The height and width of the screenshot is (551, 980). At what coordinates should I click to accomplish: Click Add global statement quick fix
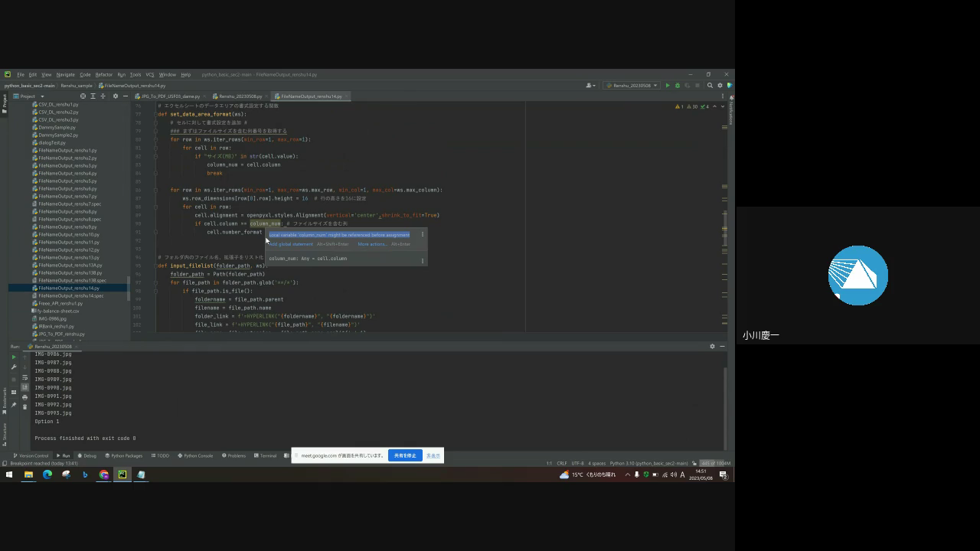click(291, 244)
